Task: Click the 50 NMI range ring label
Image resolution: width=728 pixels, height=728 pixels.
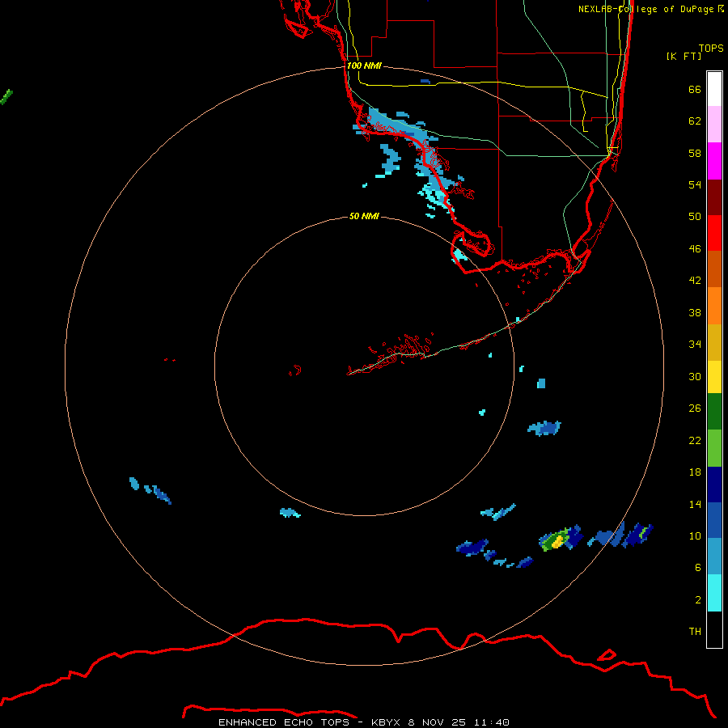Action: pyautogui.click(x=364, y=216)
